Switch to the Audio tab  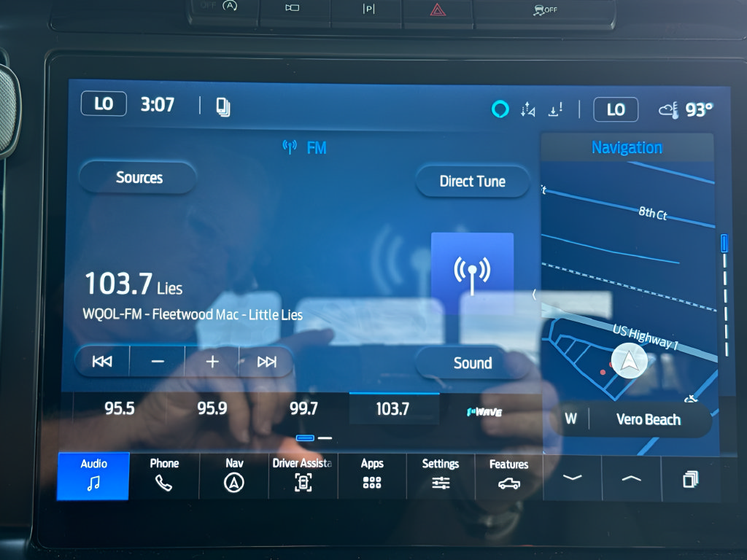[x=93, y=475]
